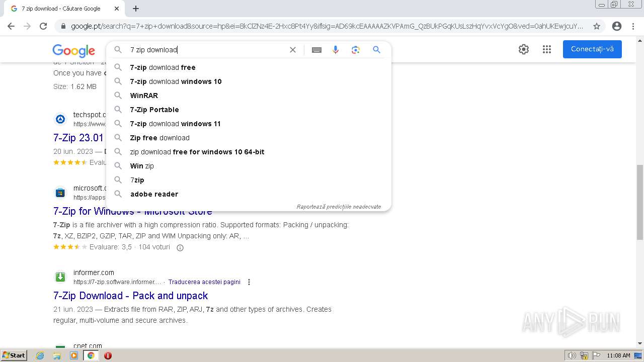Click the network icon in system tray
This screenshot has height=362, width=644.
click(584, 355)
